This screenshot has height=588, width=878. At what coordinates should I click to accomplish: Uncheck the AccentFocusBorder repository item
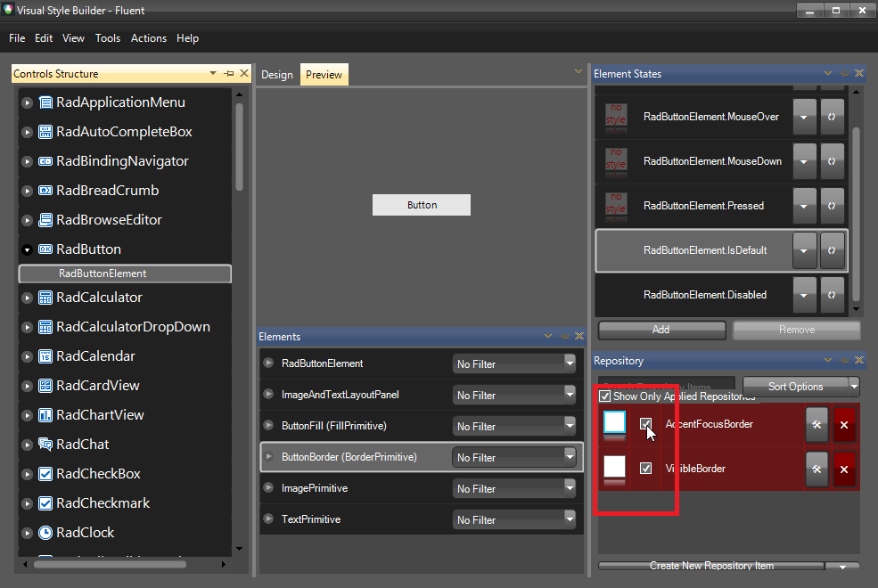point(645,425)
